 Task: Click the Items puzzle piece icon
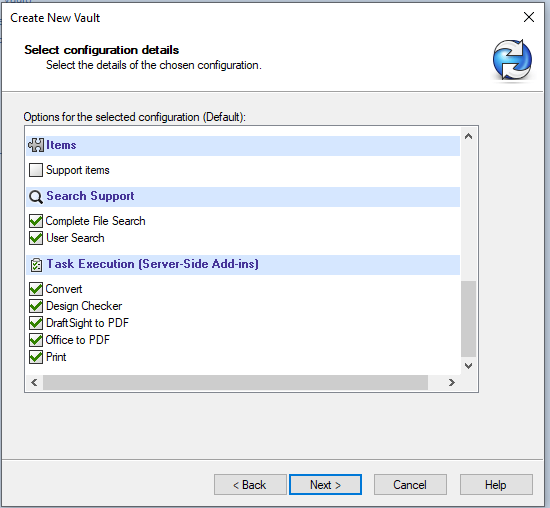36,145
